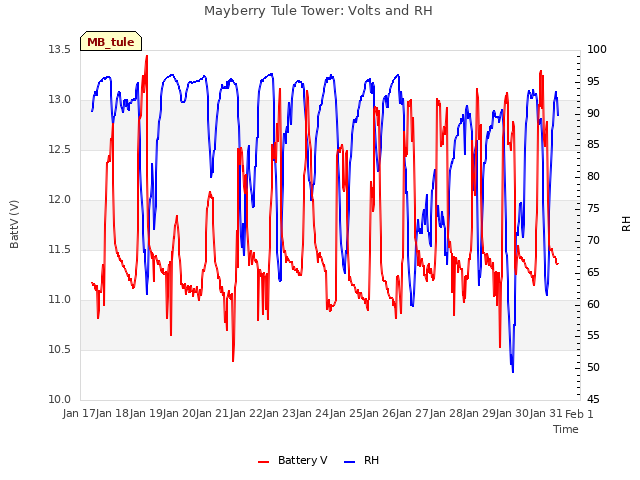640x480 pixels.
Task: Click the 13.5 left axis value
Action: click(x=60, y=49)
